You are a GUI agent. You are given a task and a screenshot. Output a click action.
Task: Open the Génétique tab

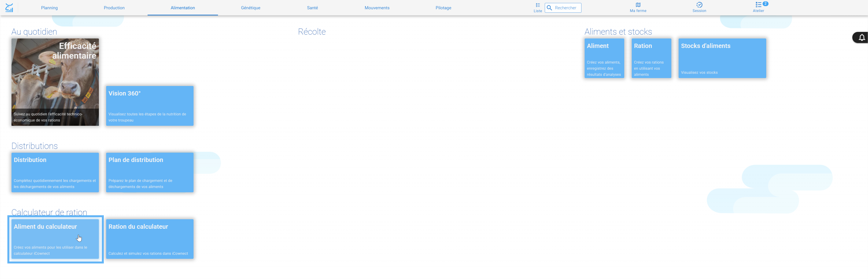[251, 8]
